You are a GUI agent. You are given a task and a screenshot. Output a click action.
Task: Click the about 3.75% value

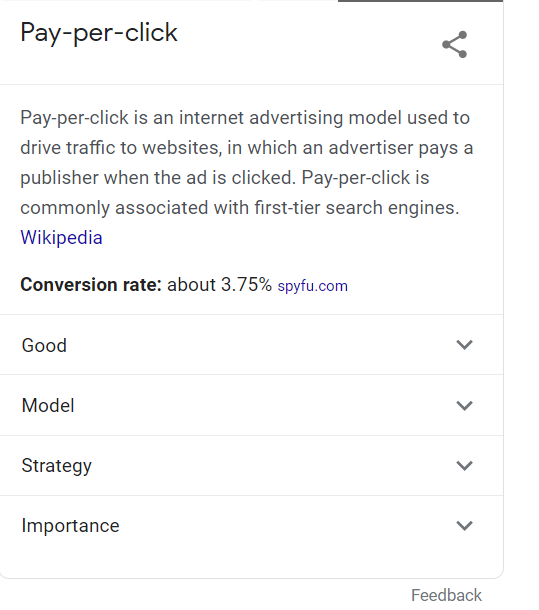pyautogui.click(x=219, y=284)
